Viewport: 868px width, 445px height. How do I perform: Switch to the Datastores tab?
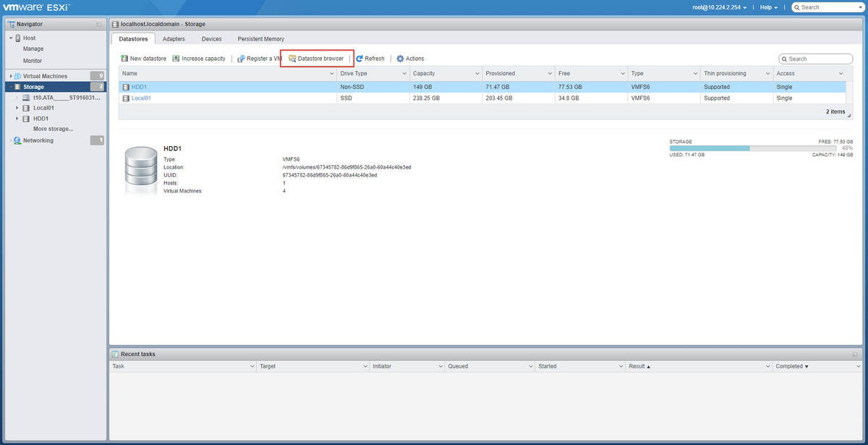tap(133, 38)
